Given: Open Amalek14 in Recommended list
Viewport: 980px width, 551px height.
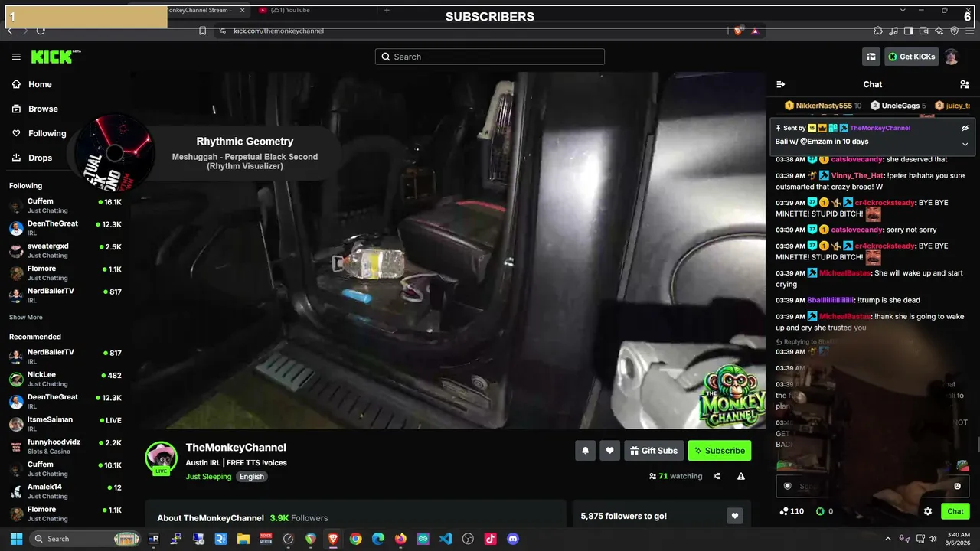Looking at the screenshot, I should click(x=65, y=491).
